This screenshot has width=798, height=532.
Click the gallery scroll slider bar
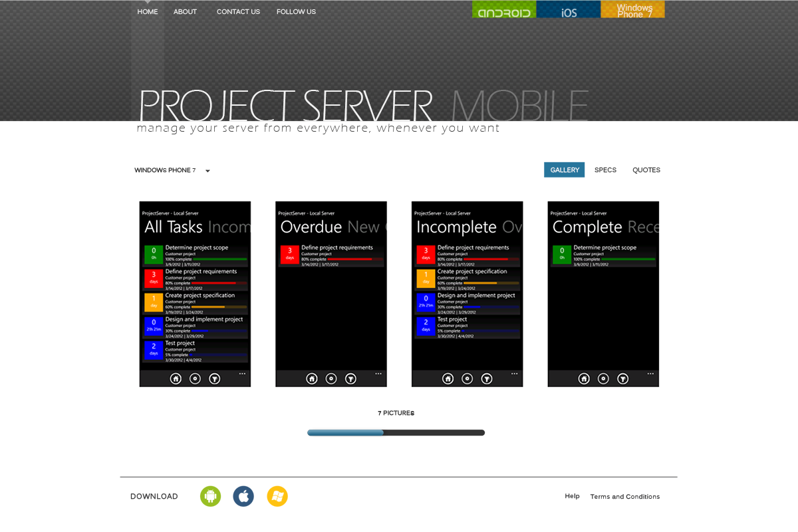point(346,433)
